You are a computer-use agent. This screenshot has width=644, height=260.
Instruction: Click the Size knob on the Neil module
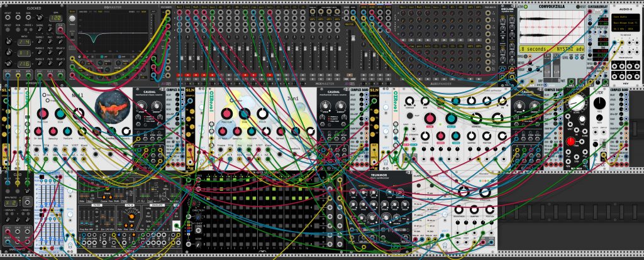coord(60,114)
